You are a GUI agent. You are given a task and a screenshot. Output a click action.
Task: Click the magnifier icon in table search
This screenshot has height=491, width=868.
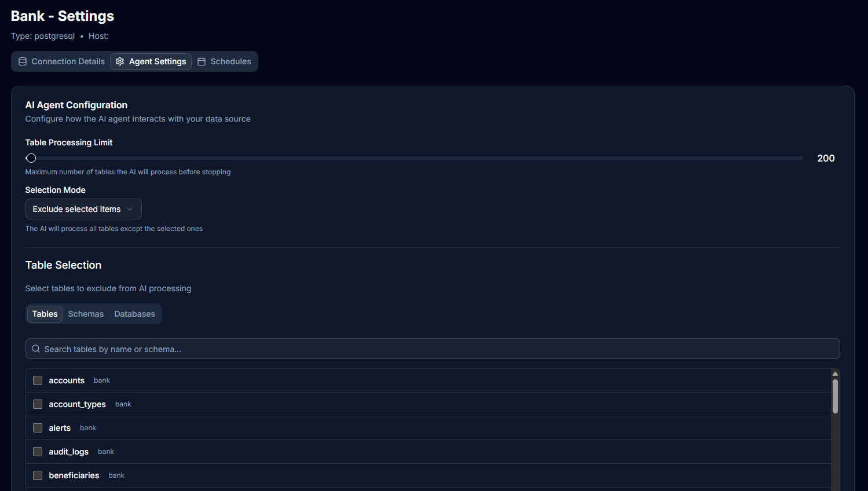36,349
